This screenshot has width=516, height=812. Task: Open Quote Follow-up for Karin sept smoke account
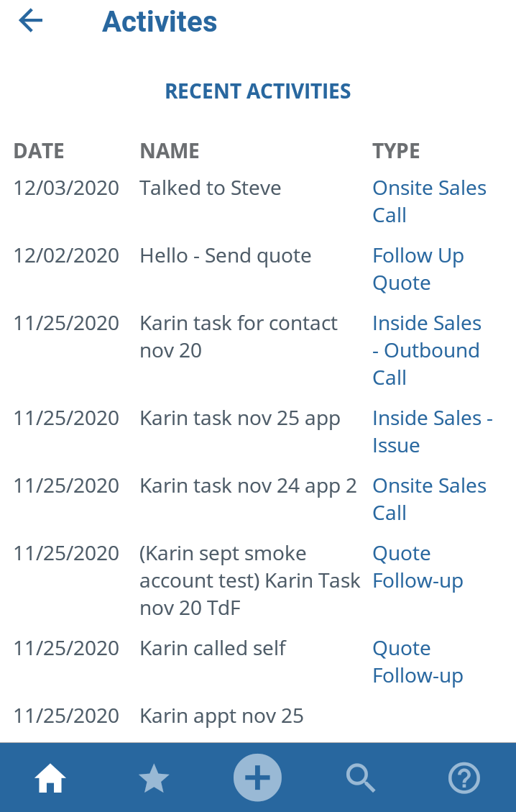pyautogui.click(x=418, y=567)
